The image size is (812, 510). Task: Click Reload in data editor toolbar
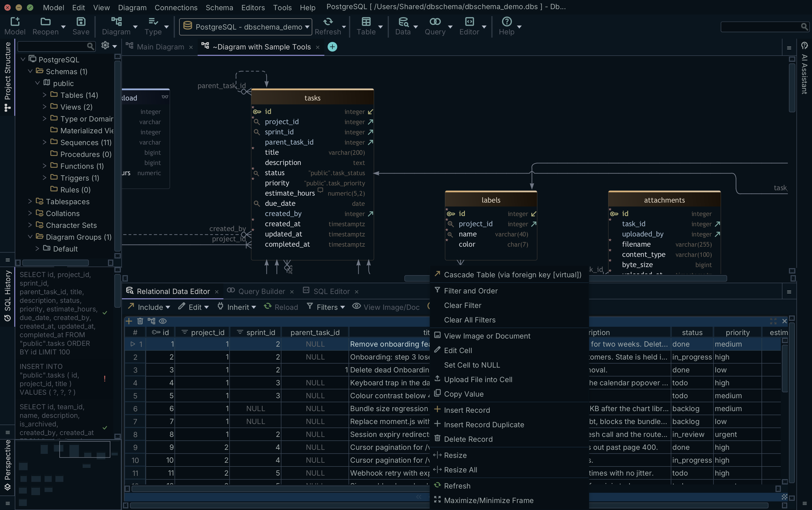(281, 307)
